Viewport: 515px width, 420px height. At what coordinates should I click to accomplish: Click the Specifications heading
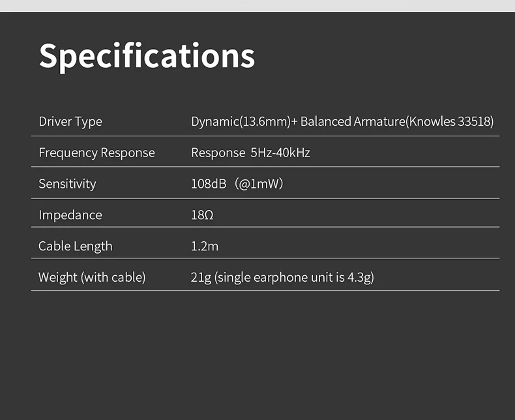pyautogui.click(x=147, y=56)
